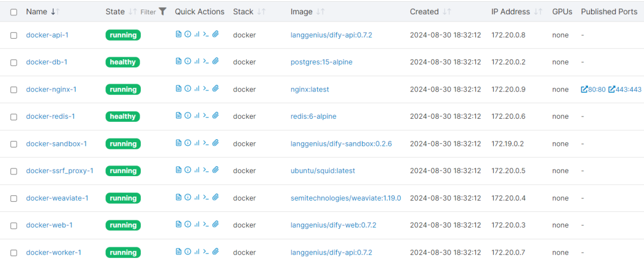Click attach paperclip icon for docker-sandbox-1
Image resolution: width=644 pixels, height=264 pixels.
pyautogui.click(x=215, y=143)
